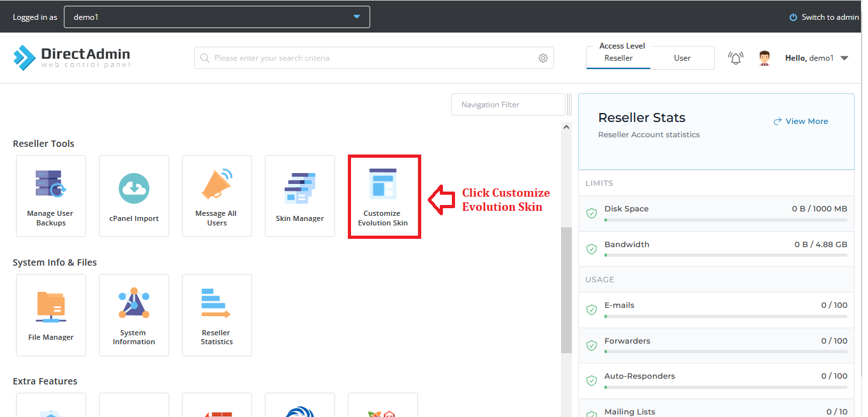Viewport: 868px width, 417px height.
Task: Click 'Reseller Account statistics' subtitle
Action: tap(649, 135)
